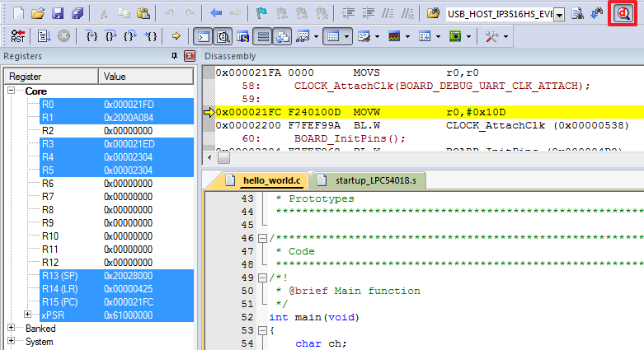
Task: Expand the xPSR register node
Action: click(x=28, y=315)
